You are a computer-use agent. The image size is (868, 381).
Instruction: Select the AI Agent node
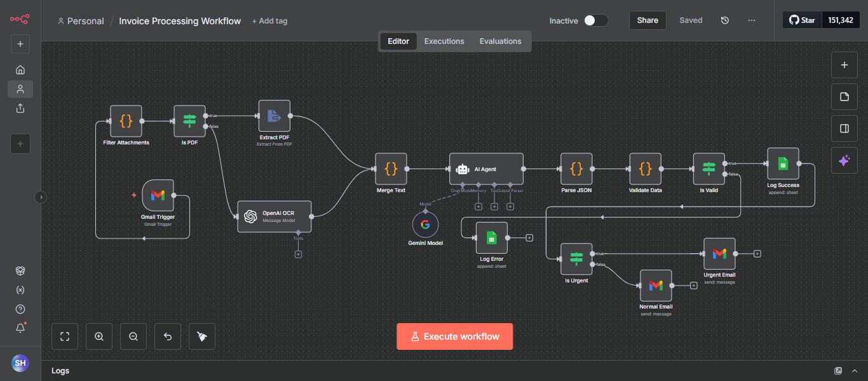point(486,169)
